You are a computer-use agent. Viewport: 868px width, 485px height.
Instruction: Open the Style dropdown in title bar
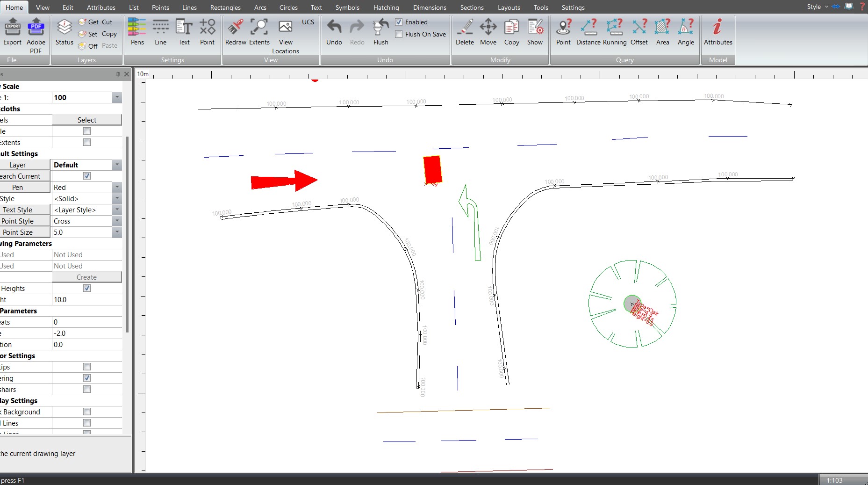point(817,7)
